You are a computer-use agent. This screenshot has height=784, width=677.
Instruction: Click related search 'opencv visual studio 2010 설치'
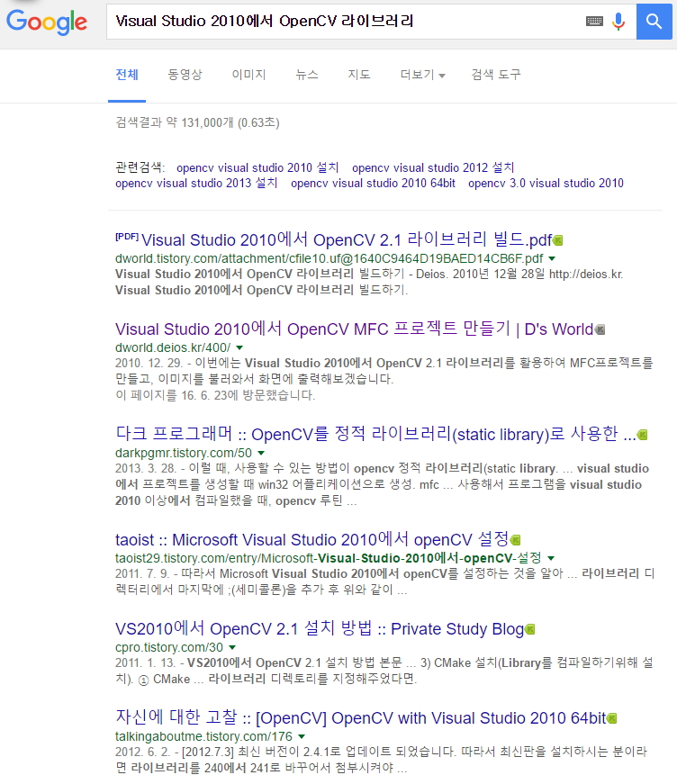(257, 167)
